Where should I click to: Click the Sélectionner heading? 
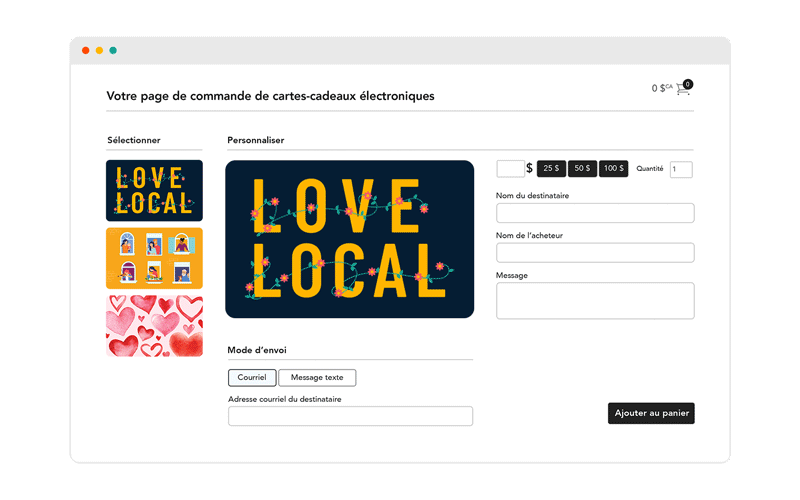134,140
